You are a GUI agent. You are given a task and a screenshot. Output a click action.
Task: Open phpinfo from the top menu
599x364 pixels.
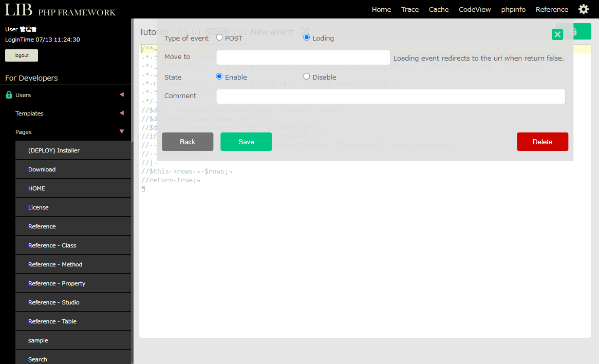(513, 9)
